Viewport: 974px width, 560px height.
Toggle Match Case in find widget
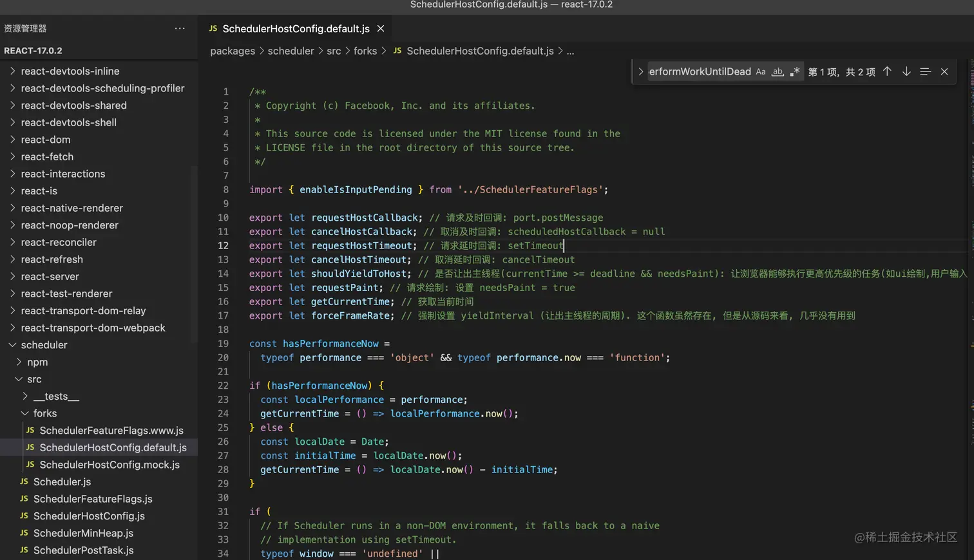761,71
